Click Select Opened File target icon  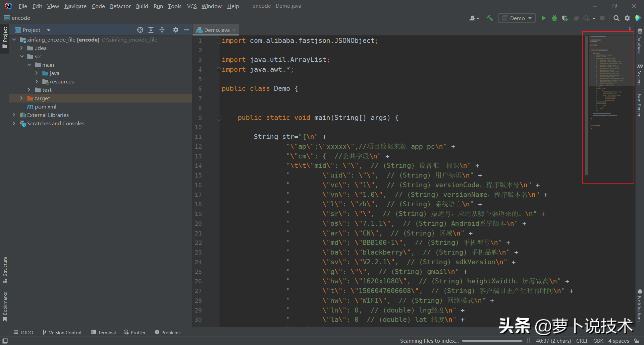140,30
